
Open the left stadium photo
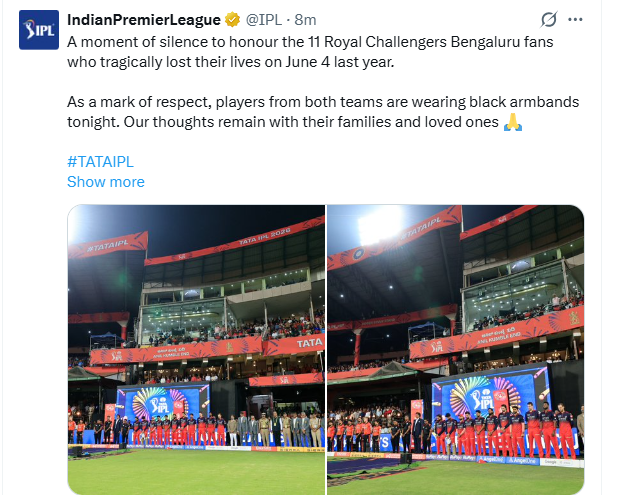coord(196,350)
